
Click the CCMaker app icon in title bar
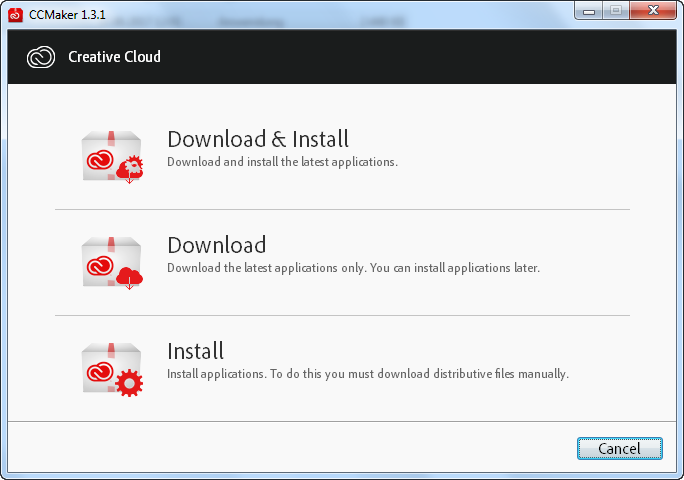pos(15,15)
